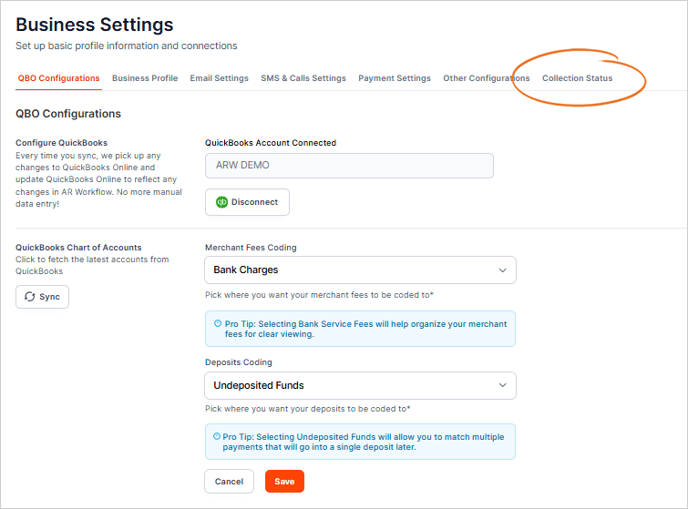Screen dimensions: 688x509
Task: Open the circled Collection Status tab
Action: [577, 78]
